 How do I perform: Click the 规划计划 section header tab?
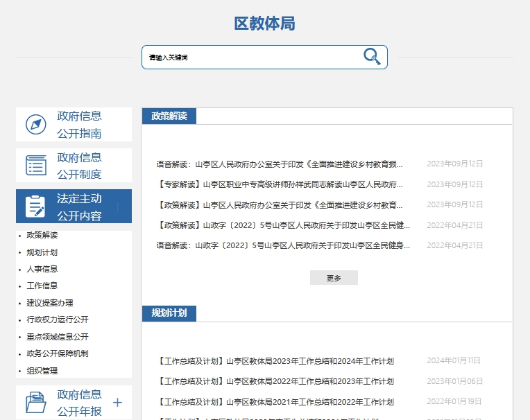(x=169, y=313)
